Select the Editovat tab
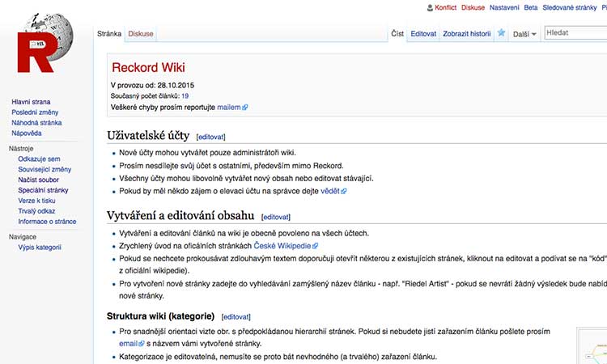 click(x=423, y=34)
